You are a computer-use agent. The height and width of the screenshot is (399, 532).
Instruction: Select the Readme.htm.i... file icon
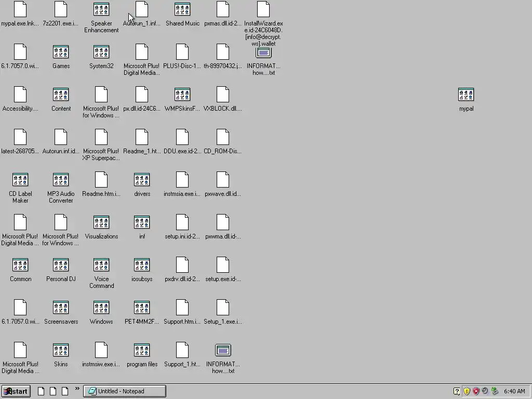(x=101, y=179)
